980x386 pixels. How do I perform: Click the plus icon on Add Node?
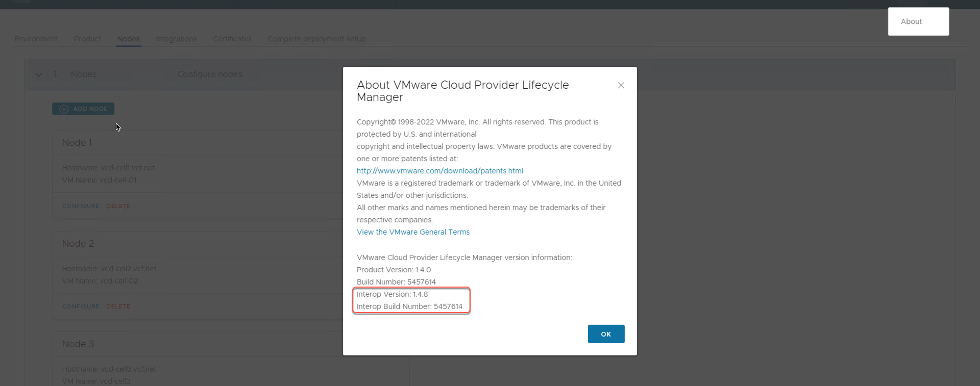[64, 109]
